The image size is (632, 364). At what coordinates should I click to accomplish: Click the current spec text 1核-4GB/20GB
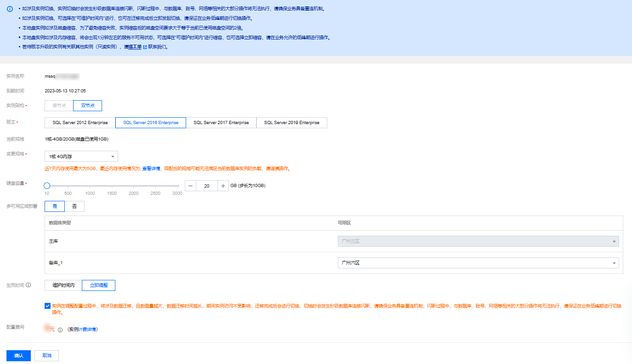coord(76,139)
